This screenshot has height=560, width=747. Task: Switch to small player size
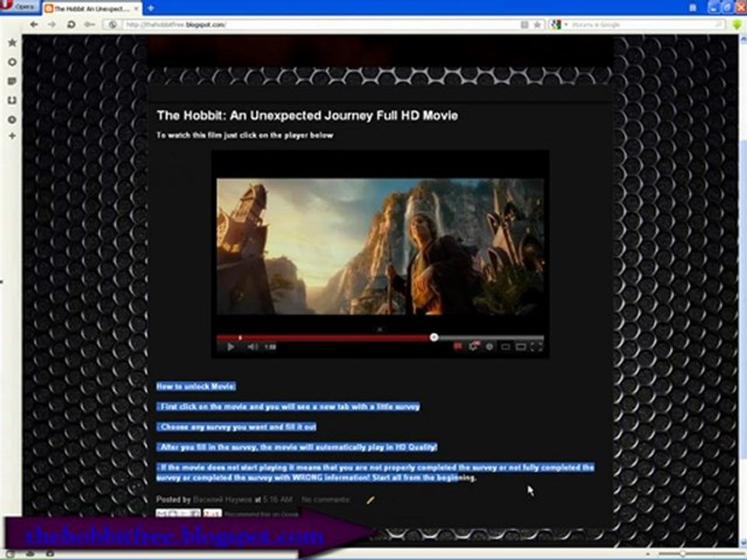pos(506,347)
